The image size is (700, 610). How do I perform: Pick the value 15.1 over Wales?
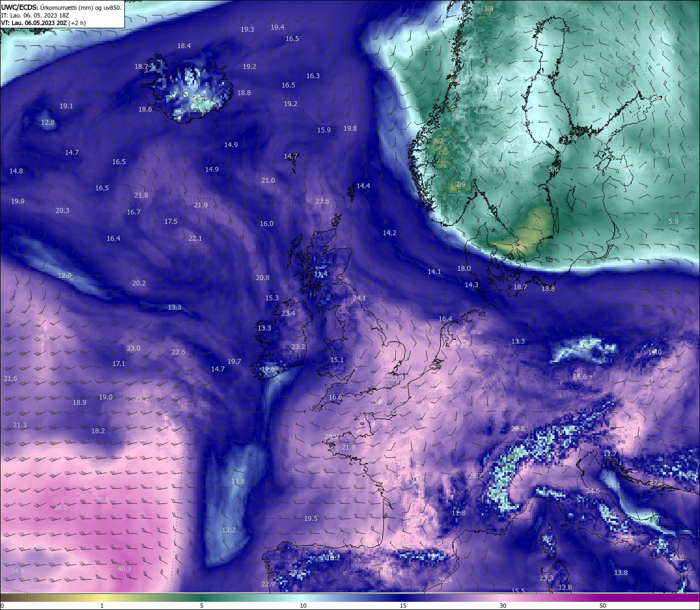(x=337, y=360)
